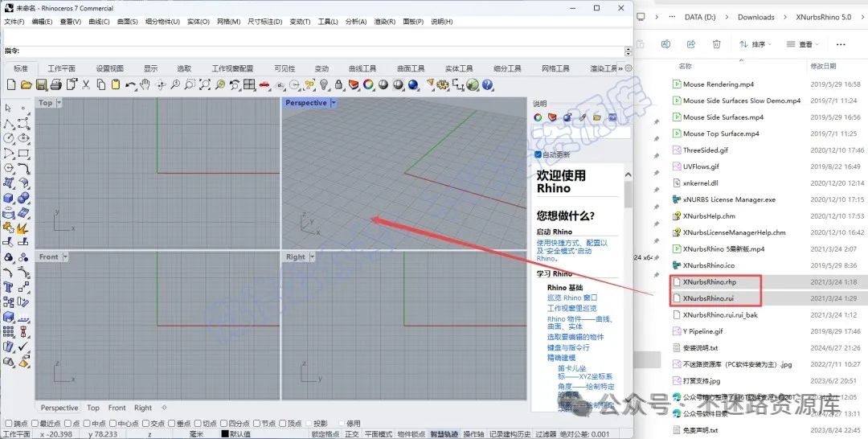The height and width of the screenshot is (439, 868).
Task: Open the 曲面(S) menu
Action: (127, 22)
